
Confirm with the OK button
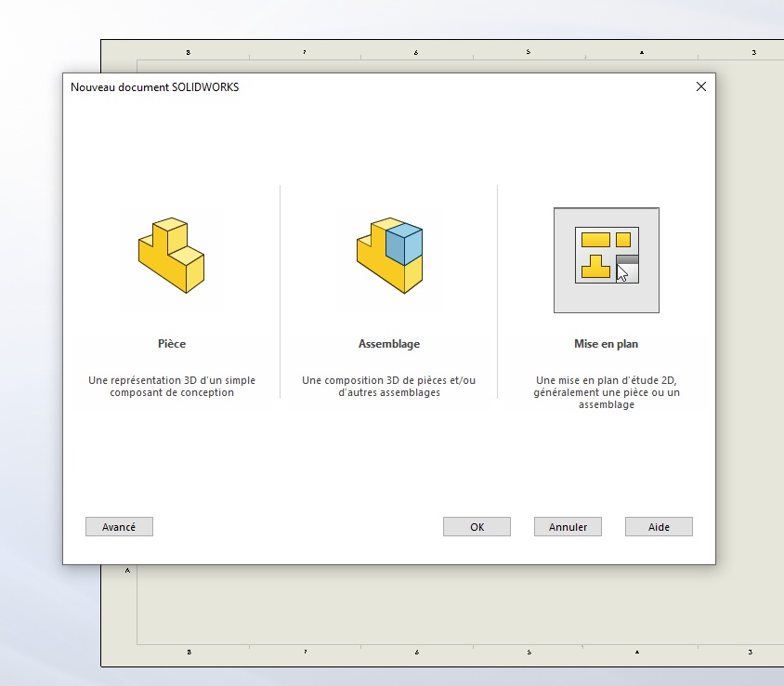(x=477, y=527)
